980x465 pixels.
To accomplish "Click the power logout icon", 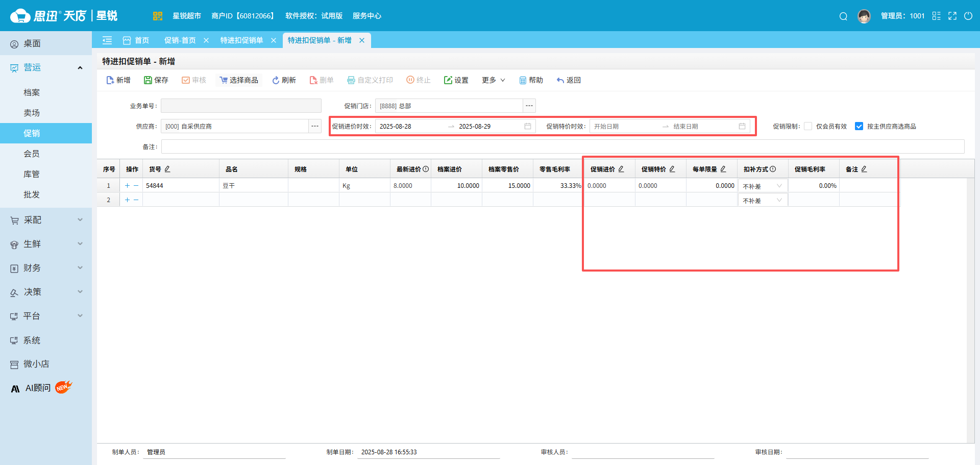I will coord(968,16).
